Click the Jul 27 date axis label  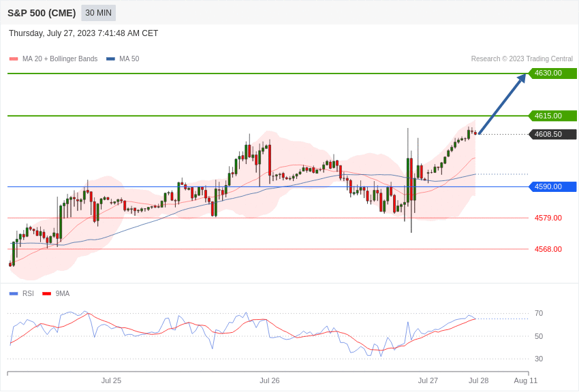428,380
